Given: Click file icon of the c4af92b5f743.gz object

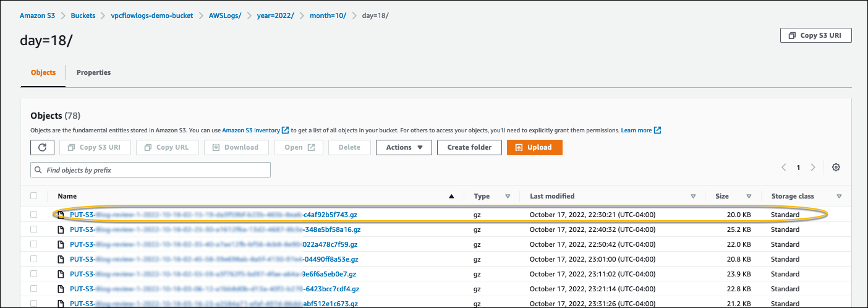Looking at the screenshot, I should click(61, 215).
